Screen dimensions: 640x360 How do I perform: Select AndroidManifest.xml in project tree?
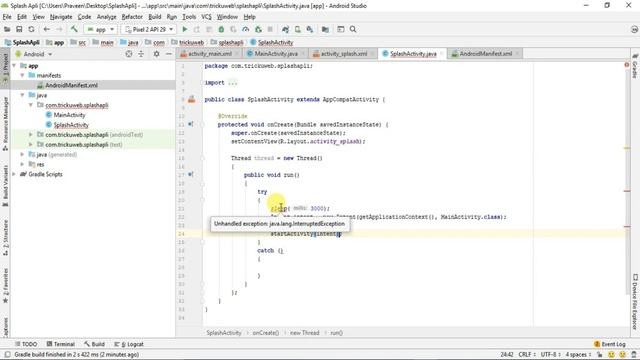[71, 85]
